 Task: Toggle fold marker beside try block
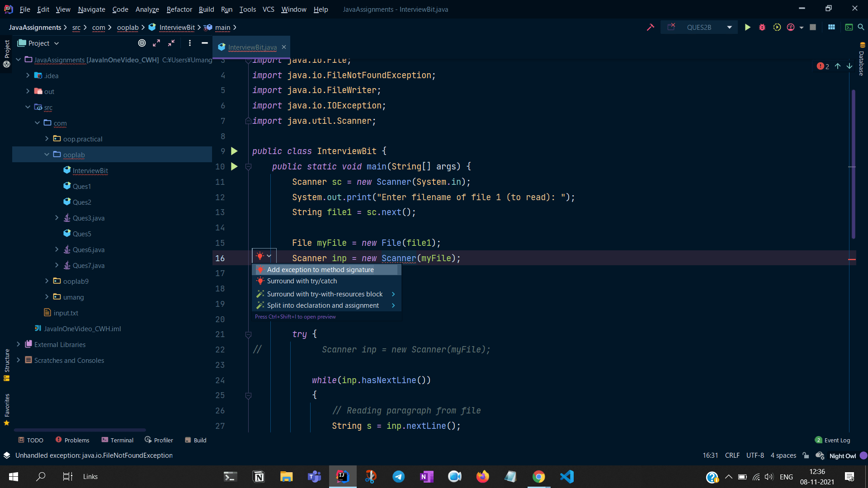[248, 334]
